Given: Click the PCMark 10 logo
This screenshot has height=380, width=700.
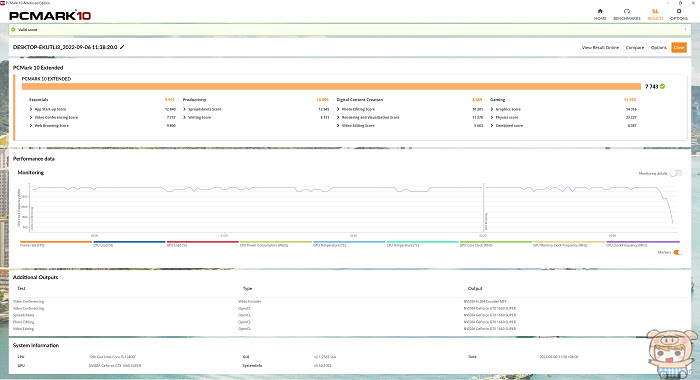Looking at the screenshot, I should coord(50,16).
